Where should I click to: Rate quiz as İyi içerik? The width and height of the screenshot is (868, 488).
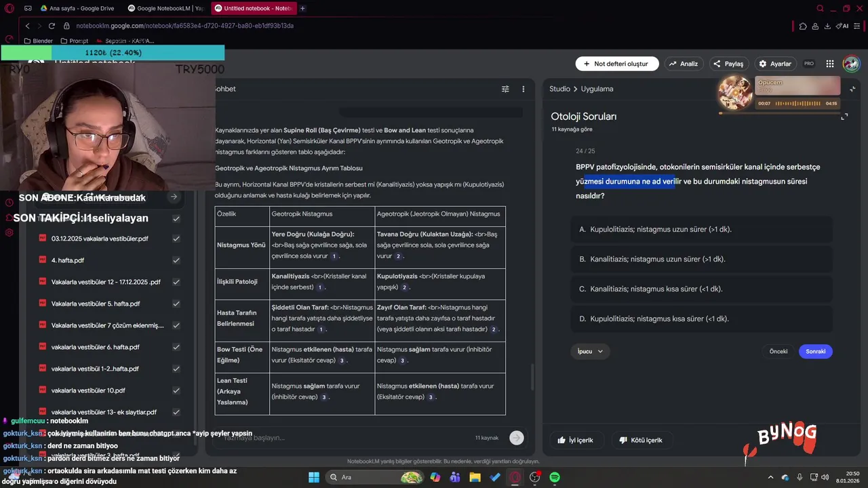pos(575,440)
